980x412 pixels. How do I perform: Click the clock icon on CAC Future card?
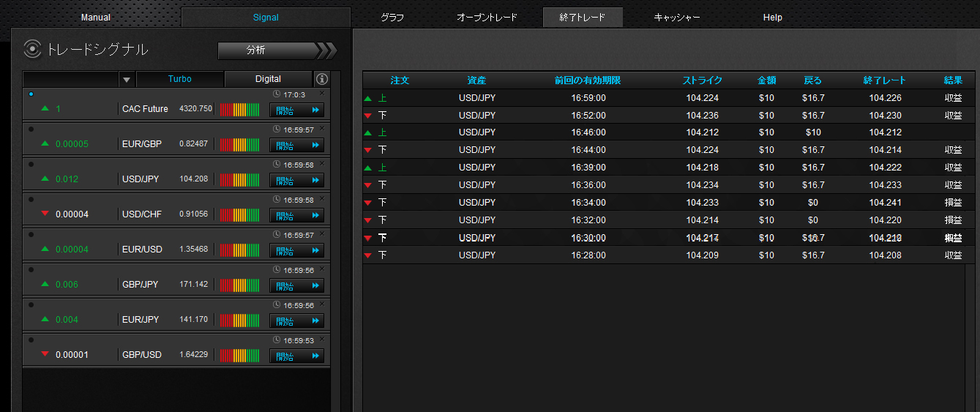pos(276,94)
